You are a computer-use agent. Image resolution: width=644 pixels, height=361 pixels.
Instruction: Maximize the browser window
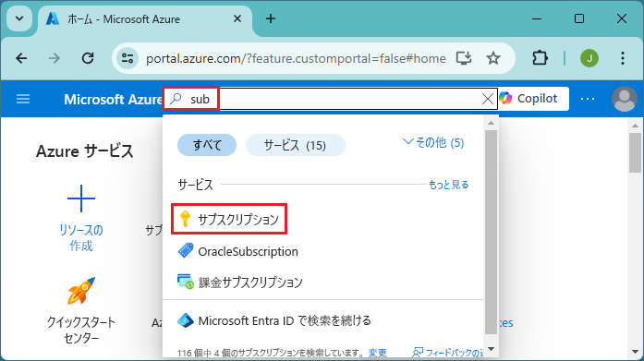pyautogui.click(x=579, y=18)
